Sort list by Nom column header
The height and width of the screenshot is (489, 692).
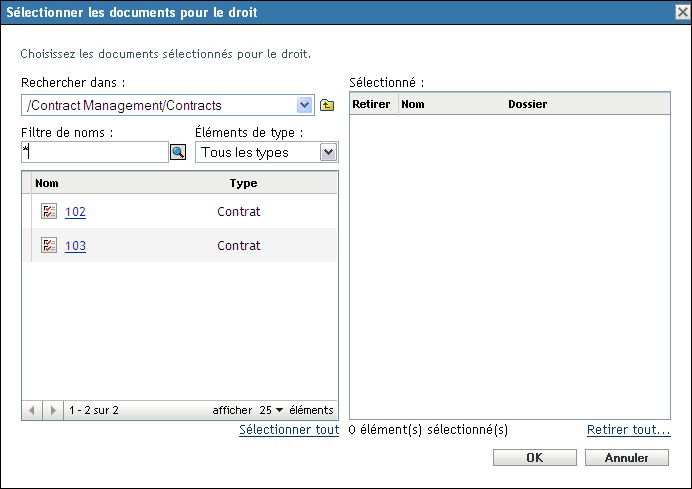pyautogui.click(x=46, y=183)
